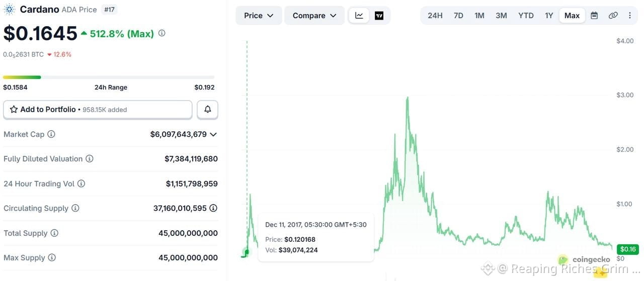
Task: Select the 3M time range tab
Action: 501,16
